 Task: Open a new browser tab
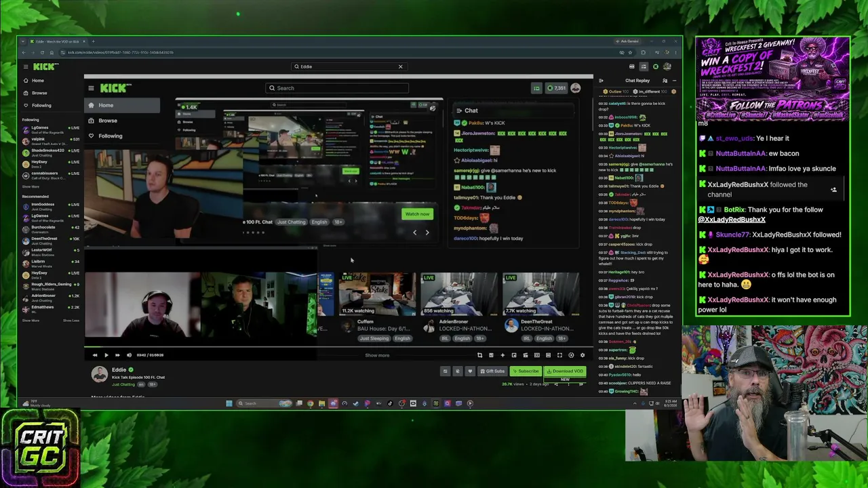[94, 41]
